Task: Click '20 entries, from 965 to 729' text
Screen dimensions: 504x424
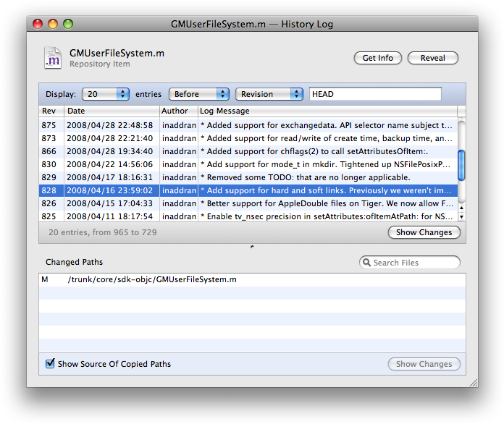Action: tap(103, 232)
